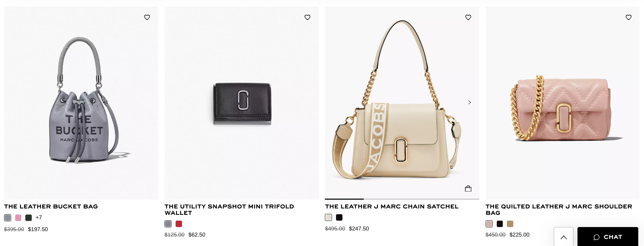
Task: Select red swatch for Trifold Wallet
Action: (x=179, y=224)
